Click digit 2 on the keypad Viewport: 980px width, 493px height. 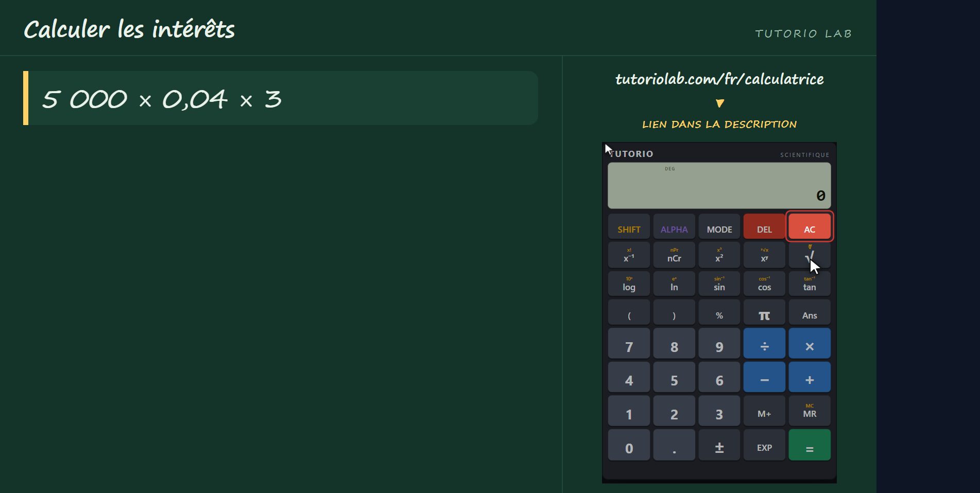[674, 411]
